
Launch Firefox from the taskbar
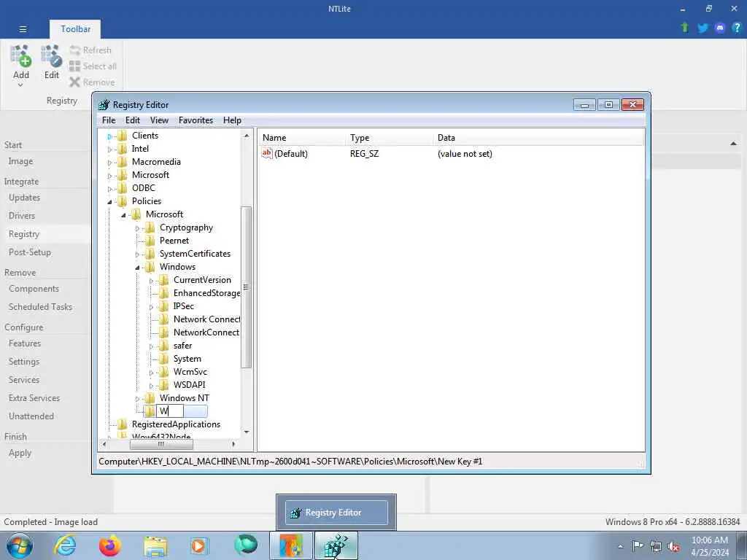coord(110,545)
